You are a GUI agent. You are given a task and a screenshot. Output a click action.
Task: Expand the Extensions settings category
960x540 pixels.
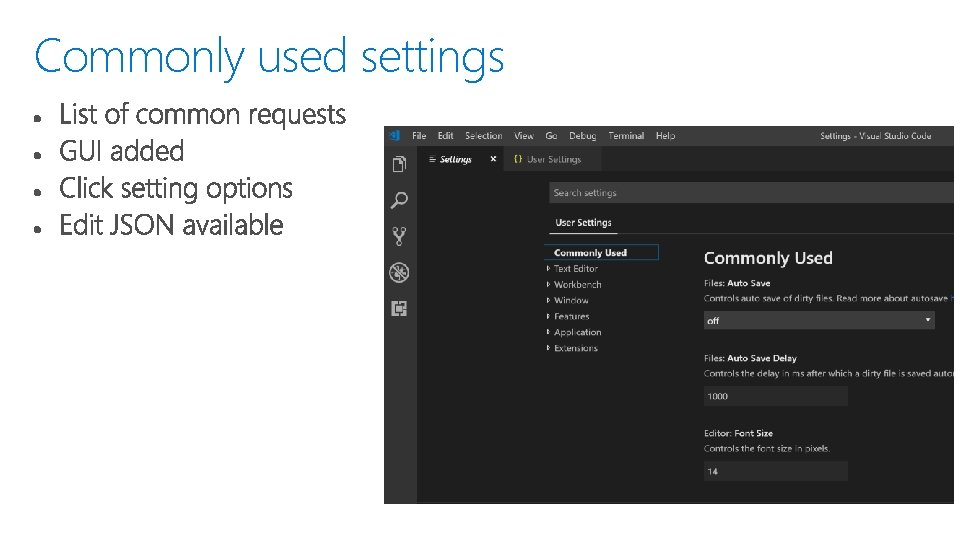coord(576,348)
